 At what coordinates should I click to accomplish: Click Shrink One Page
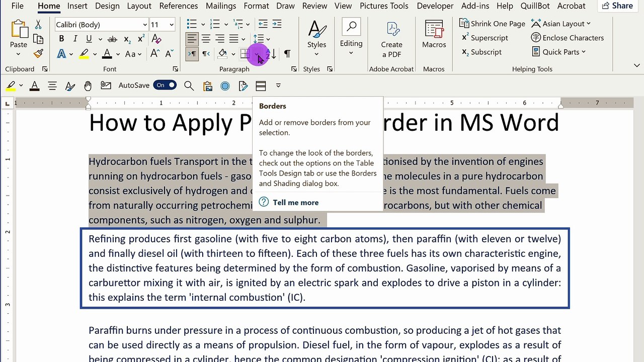[x=492, y=24]
